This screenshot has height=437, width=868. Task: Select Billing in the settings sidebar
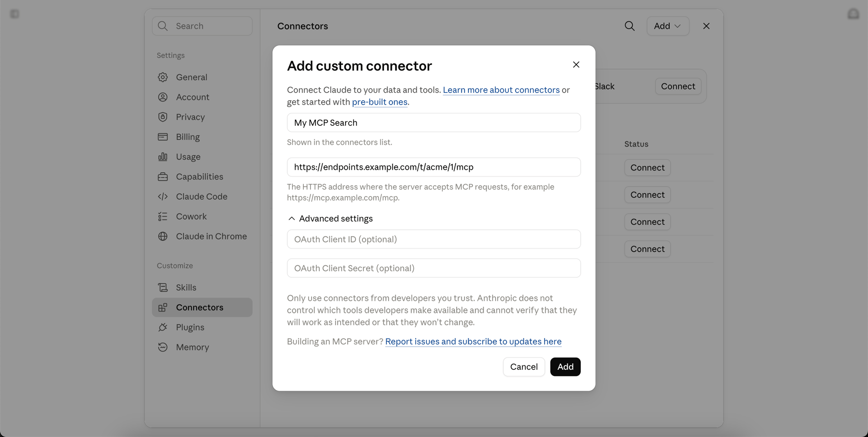pyautogui.click(x=202, y=137)
